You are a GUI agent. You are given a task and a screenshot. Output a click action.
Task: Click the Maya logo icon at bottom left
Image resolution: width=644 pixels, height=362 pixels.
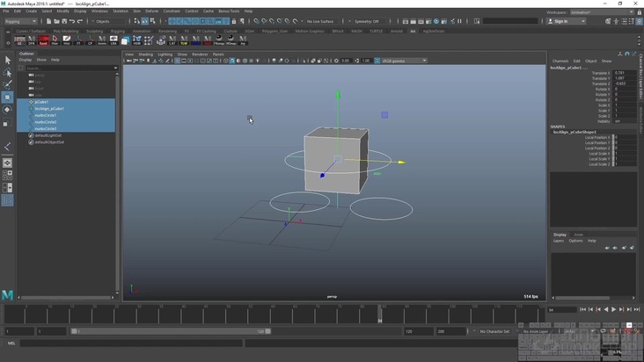coord(8,295)
